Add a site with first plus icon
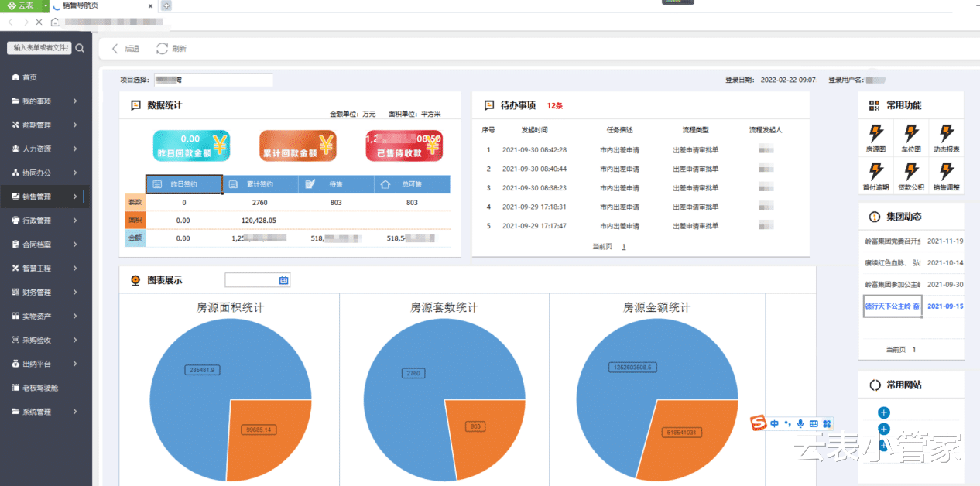Viewport: 980px width, 486px height. click(884, 413)
